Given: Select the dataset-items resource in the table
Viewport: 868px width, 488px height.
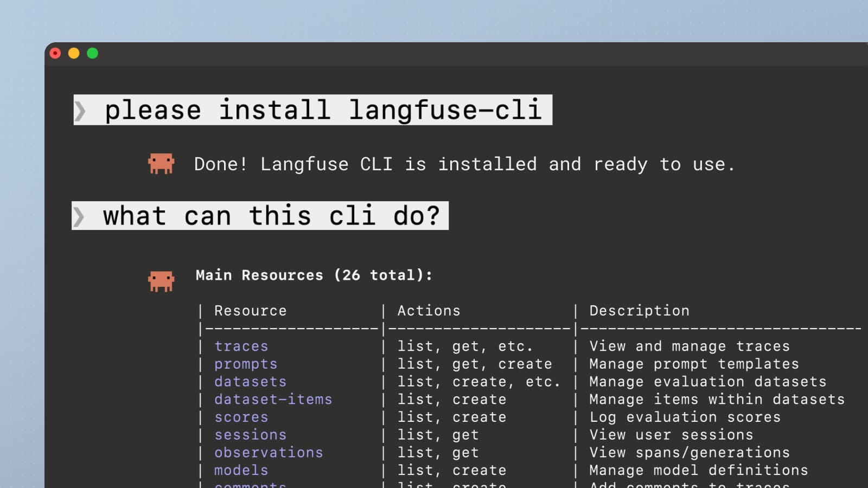Looking at the screenshot, I should 273,400.
